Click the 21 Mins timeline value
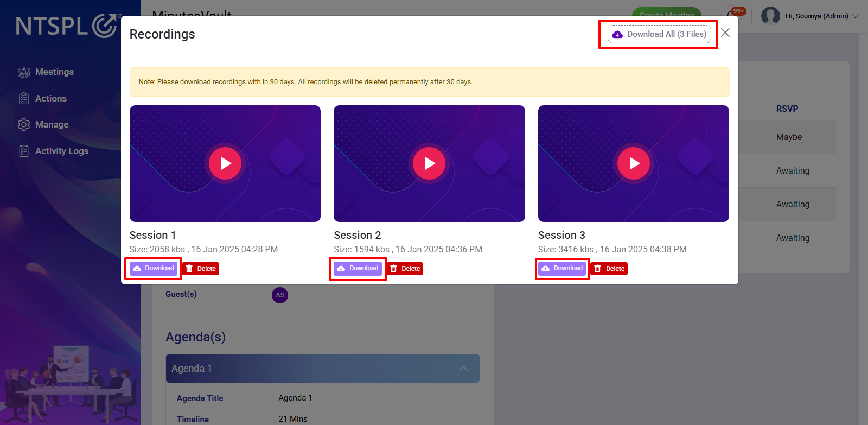 (x=293, y=419)
